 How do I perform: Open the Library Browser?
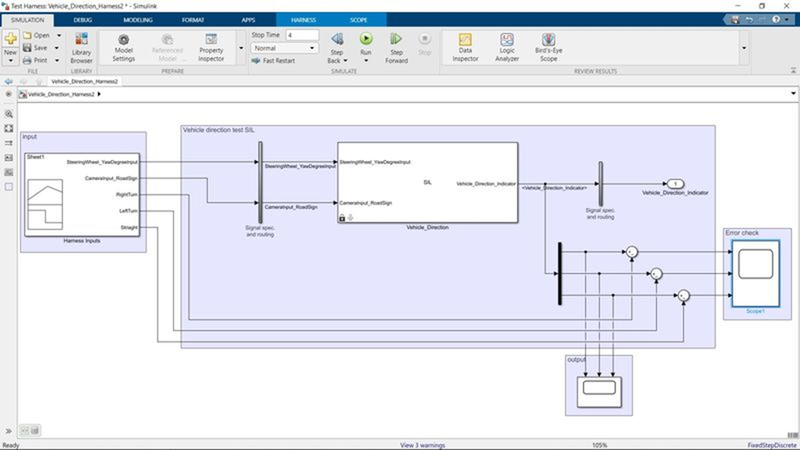pyautogui.click(x=81, y=48)
